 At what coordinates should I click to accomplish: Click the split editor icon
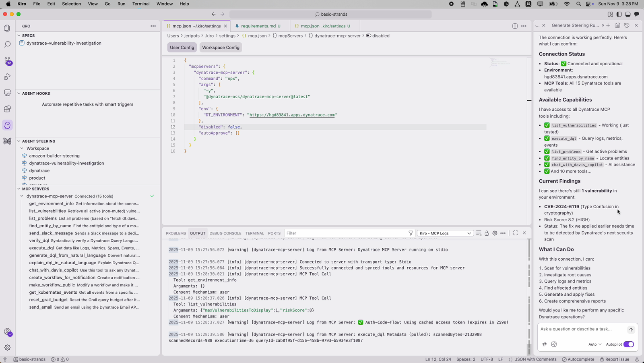(x=515, y=26)
